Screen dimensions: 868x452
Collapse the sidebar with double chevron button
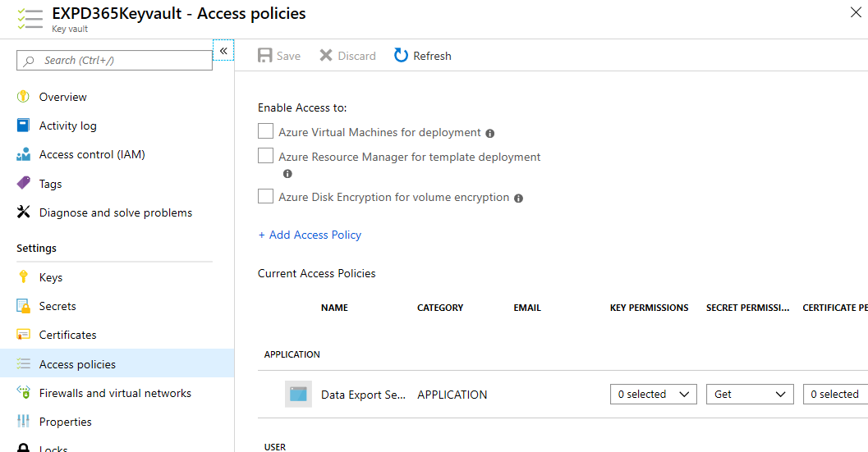click(223, 50)
